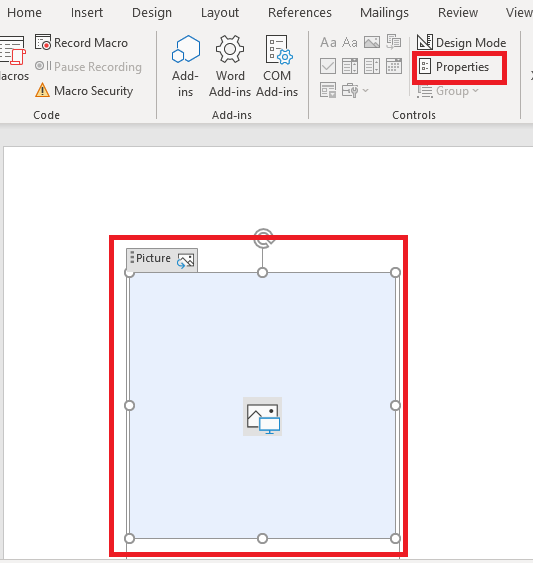The height and width of the screenshot is (563, 533).
Task: Toggle Design Mode on
Action: [462, 43]
